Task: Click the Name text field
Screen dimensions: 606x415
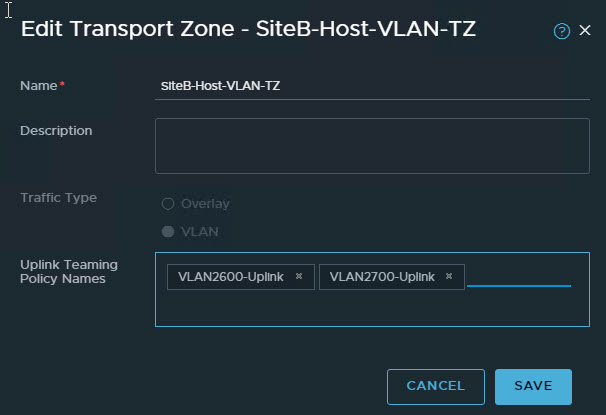Action: (372, 87)
